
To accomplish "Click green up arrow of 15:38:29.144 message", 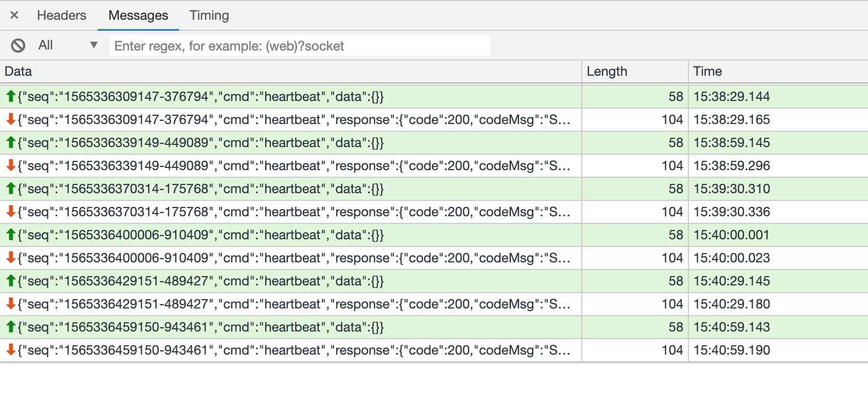I will coord(10,97).
